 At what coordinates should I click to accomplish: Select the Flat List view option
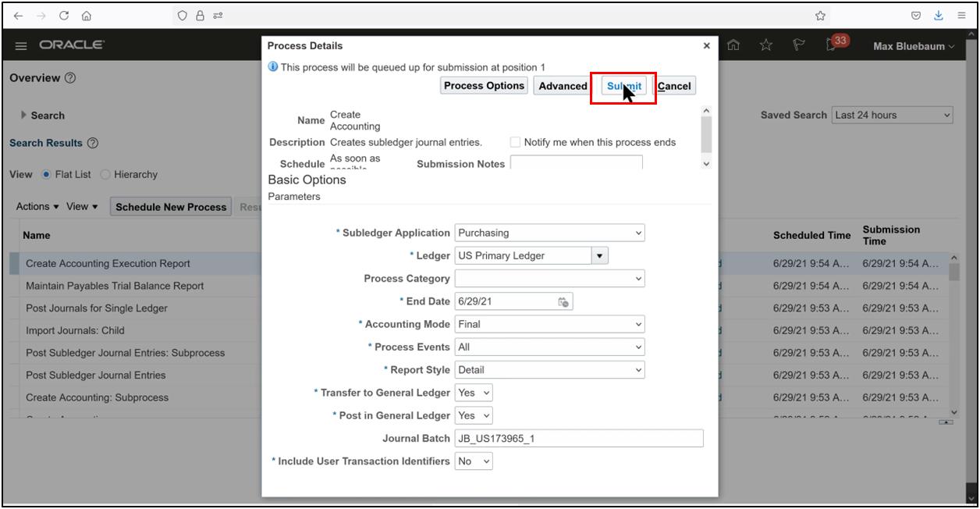tap(47, 174)
